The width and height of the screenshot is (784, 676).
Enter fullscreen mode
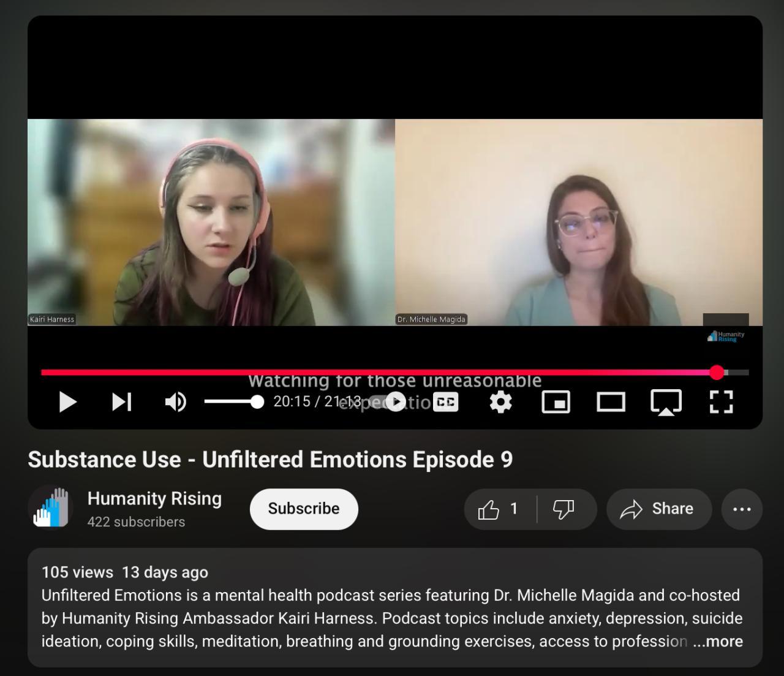[x=721, y=402]
